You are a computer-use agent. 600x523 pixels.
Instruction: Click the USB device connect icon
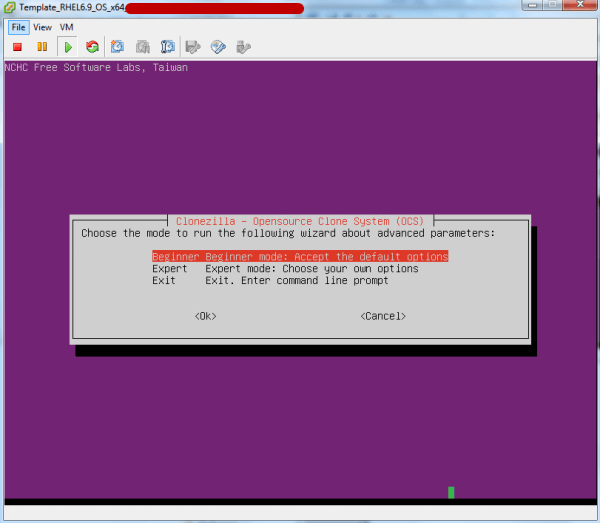243,47
